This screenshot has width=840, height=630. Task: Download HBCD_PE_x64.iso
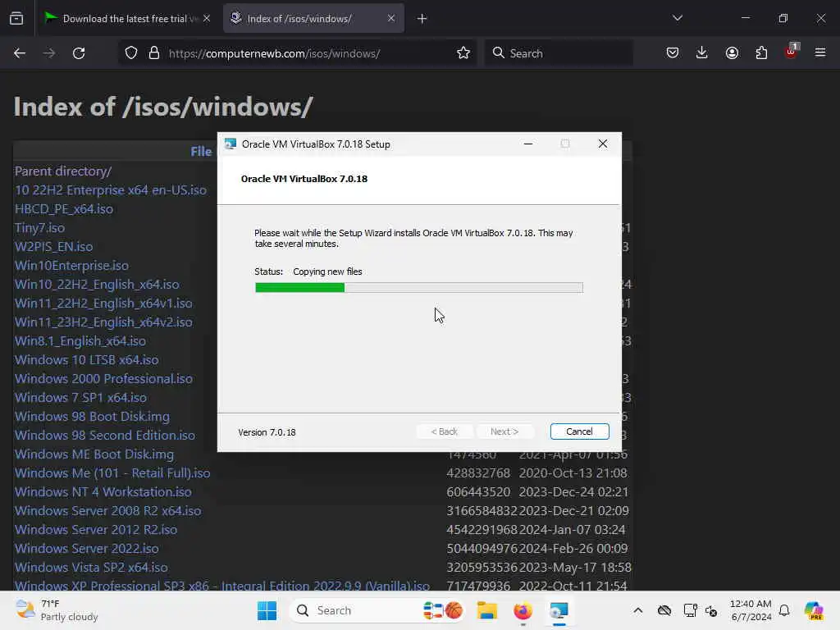(x=64, y=208)
